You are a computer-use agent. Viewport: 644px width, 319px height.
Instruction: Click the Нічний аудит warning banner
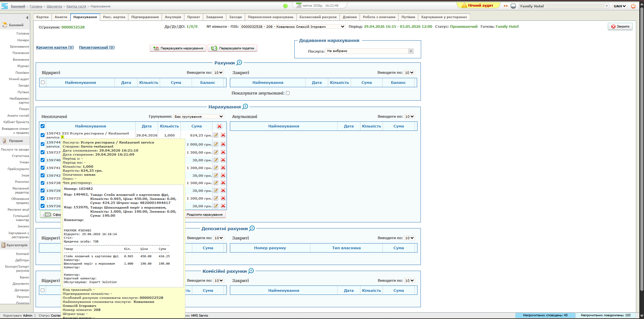(478, 6)
